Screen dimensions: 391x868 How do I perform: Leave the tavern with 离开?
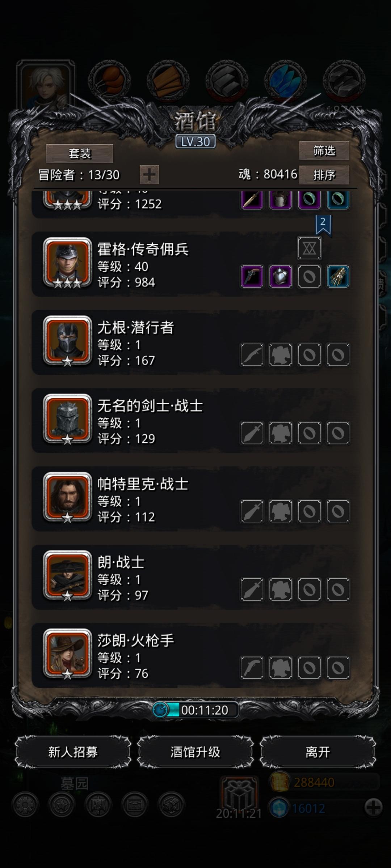(318, 752)
